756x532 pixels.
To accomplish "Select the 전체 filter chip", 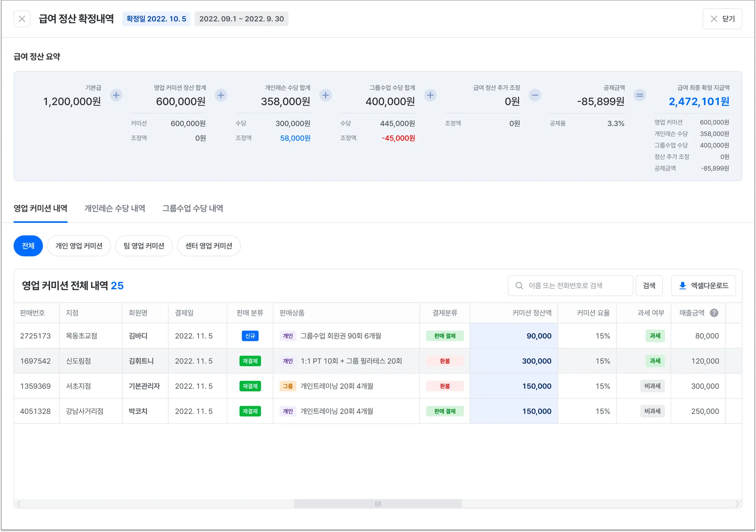I will tap(28, 246).
